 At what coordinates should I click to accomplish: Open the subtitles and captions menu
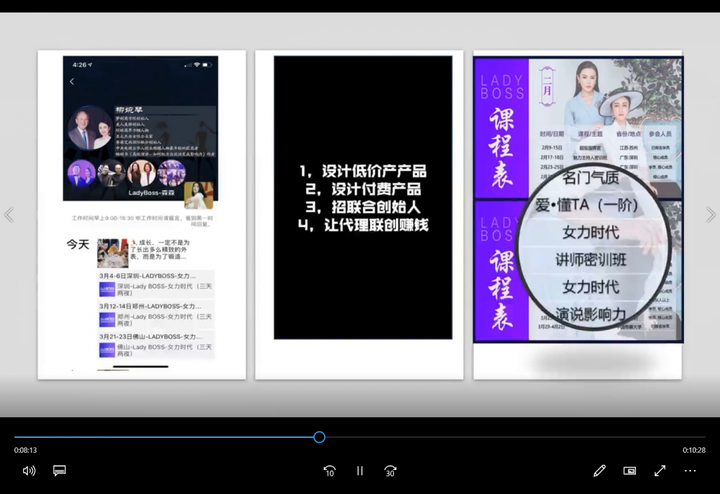coord(59,471)
